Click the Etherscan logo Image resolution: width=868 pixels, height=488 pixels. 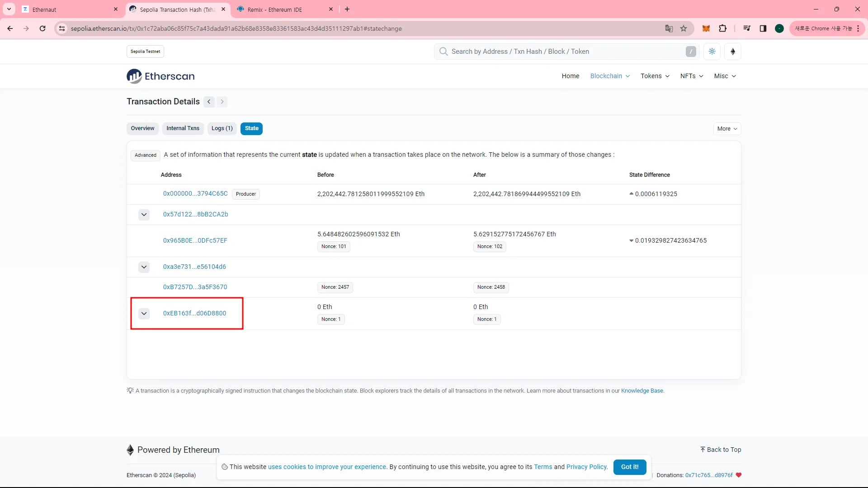(160, 76)
